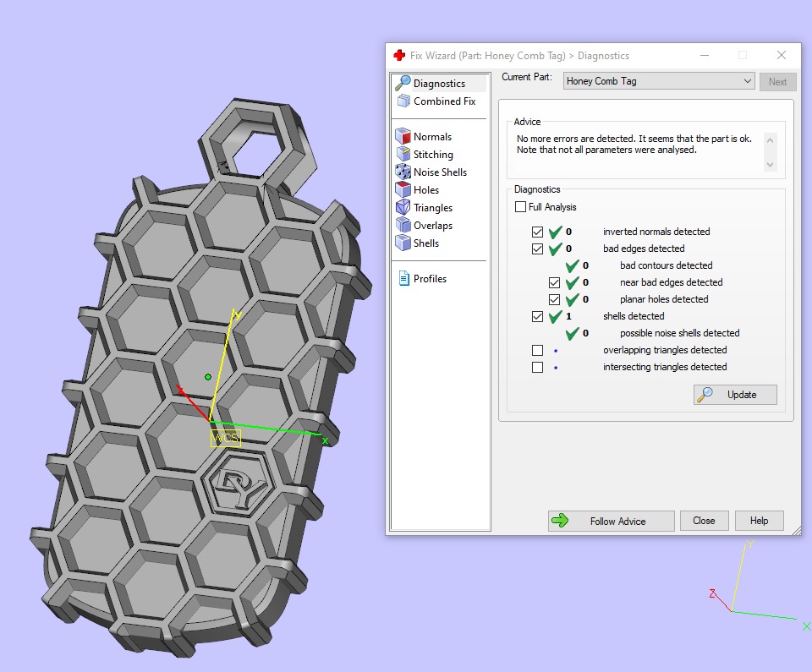Toggle near bad edges detected checkbox
The width and height of the screenshot is (812, 672).
coord(555,282)
